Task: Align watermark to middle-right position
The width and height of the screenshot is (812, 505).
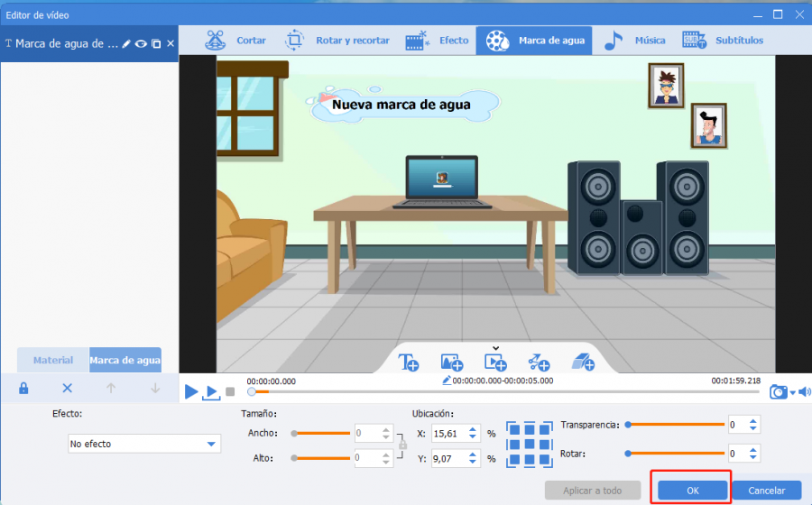Action: pyautogui.click(x=545, y=445)
